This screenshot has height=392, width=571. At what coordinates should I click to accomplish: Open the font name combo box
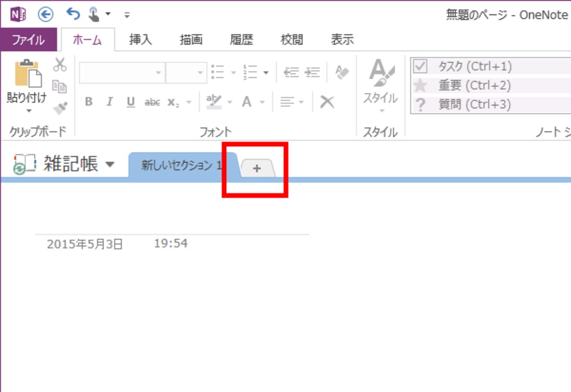pyautogui.click(x=122, y=73)
